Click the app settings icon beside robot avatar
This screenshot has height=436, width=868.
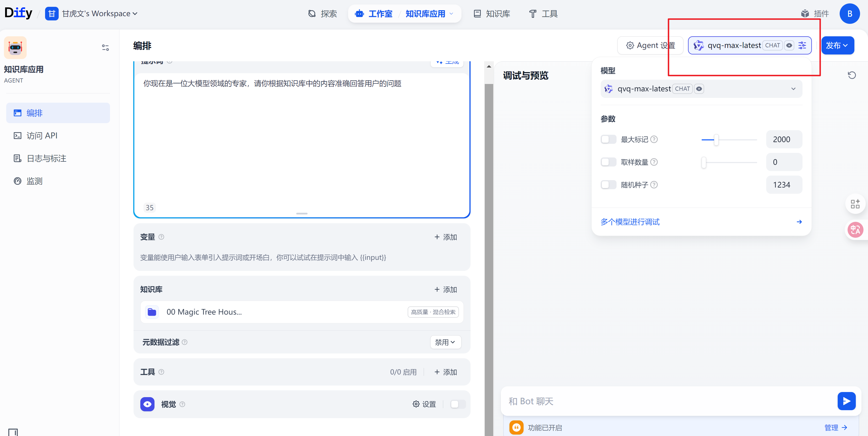coord(105,48)
